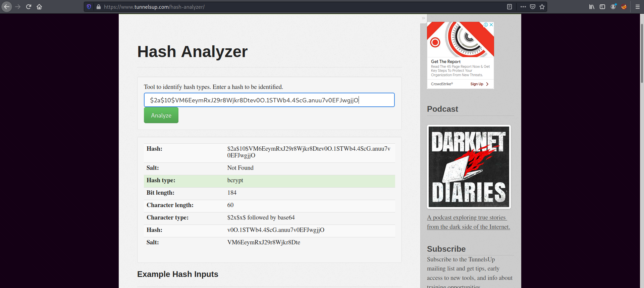This screenshot has width=644, height=288.
Task: Click the browser forward arrow
Action: point(18,7)
